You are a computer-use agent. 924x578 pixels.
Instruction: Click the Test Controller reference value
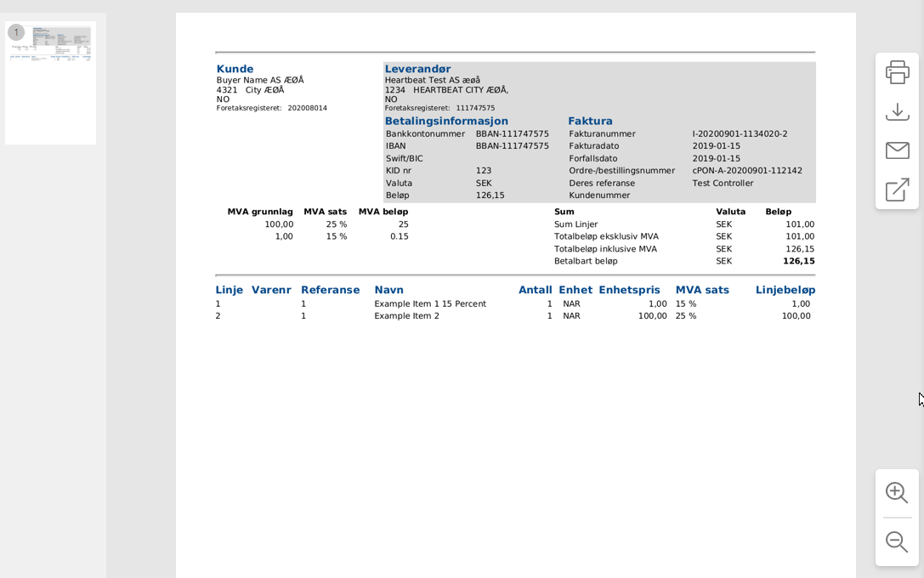point(723,183)
